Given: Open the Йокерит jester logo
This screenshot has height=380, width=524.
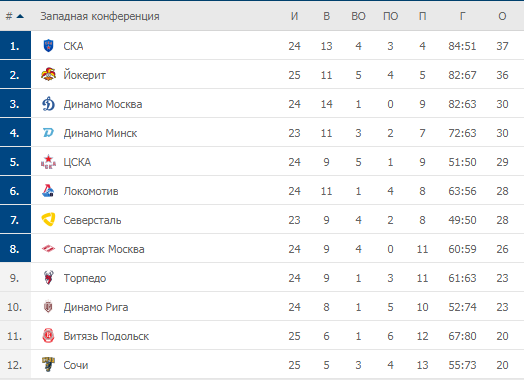Looking at the screenshot, I should click(48, 75).
